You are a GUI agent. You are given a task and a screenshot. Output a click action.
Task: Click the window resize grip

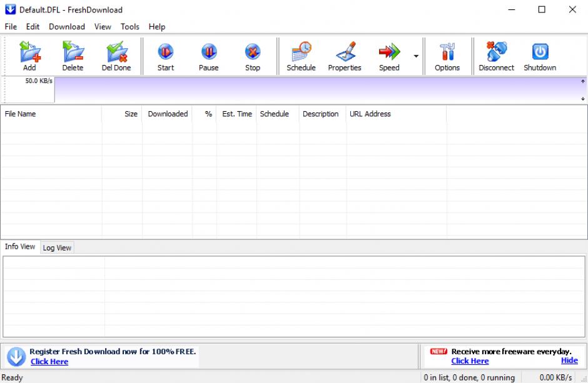point(584,379)
